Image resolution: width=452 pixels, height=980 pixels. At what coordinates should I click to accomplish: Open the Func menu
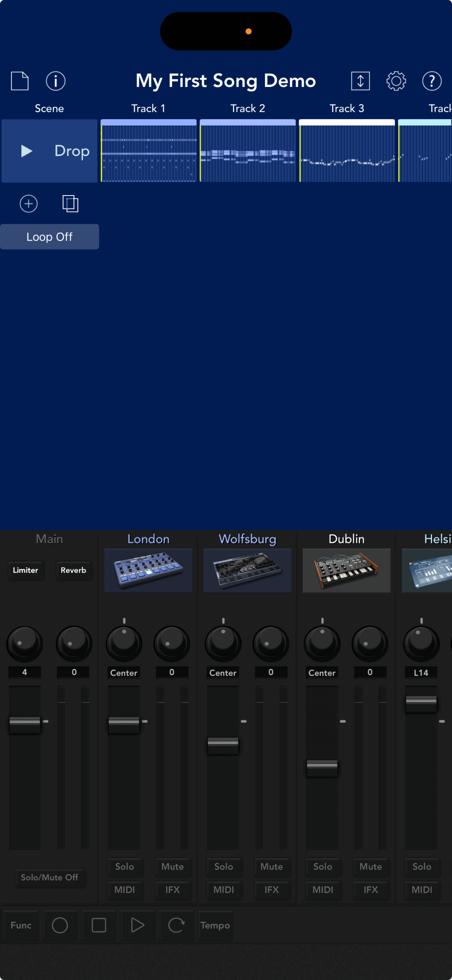tap(21, 925)
